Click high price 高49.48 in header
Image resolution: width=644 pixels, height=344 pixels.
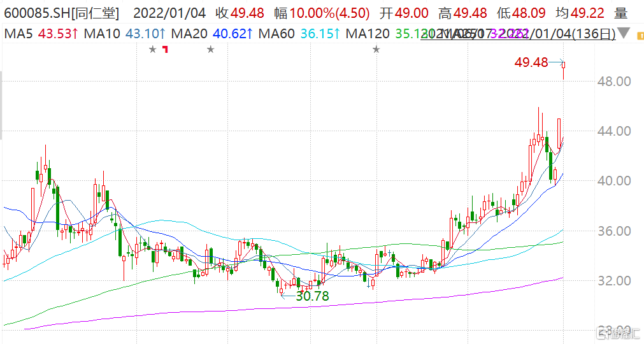(462, 13)
